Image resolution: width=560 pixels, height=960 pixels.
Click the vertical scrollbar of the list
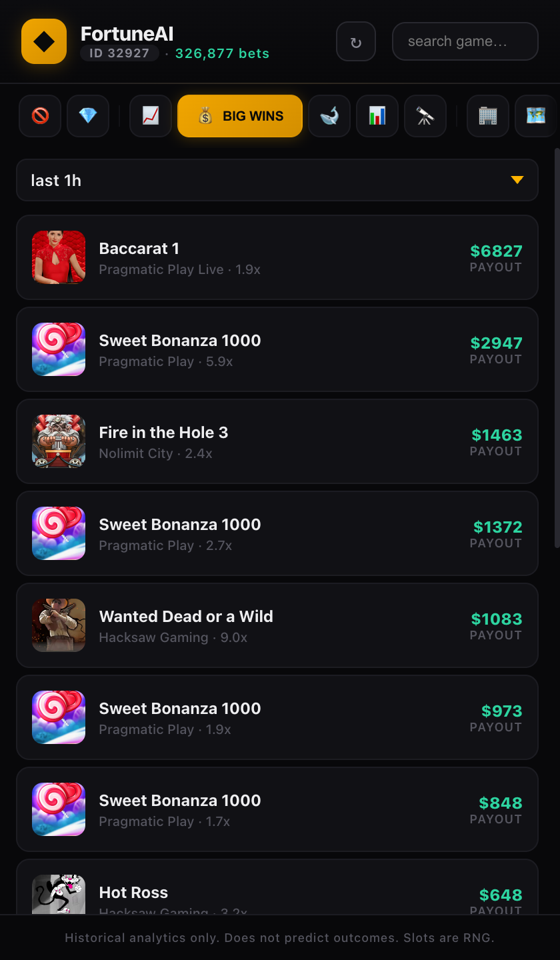click(x=557, y=347)
